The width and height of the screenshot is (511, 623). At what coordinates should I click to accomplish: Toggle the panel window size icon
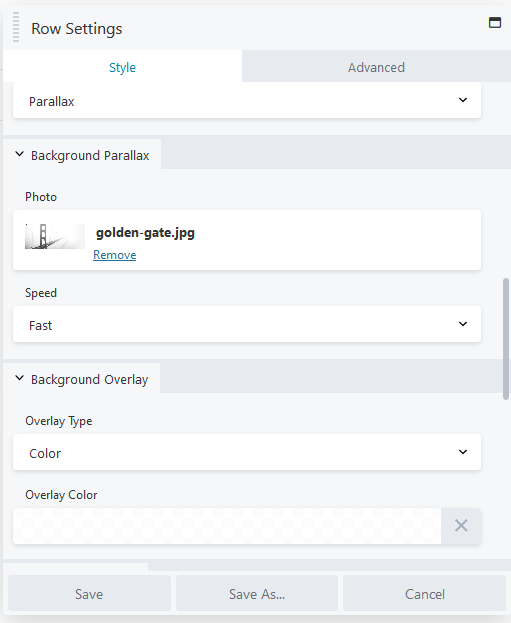(495, 23)
